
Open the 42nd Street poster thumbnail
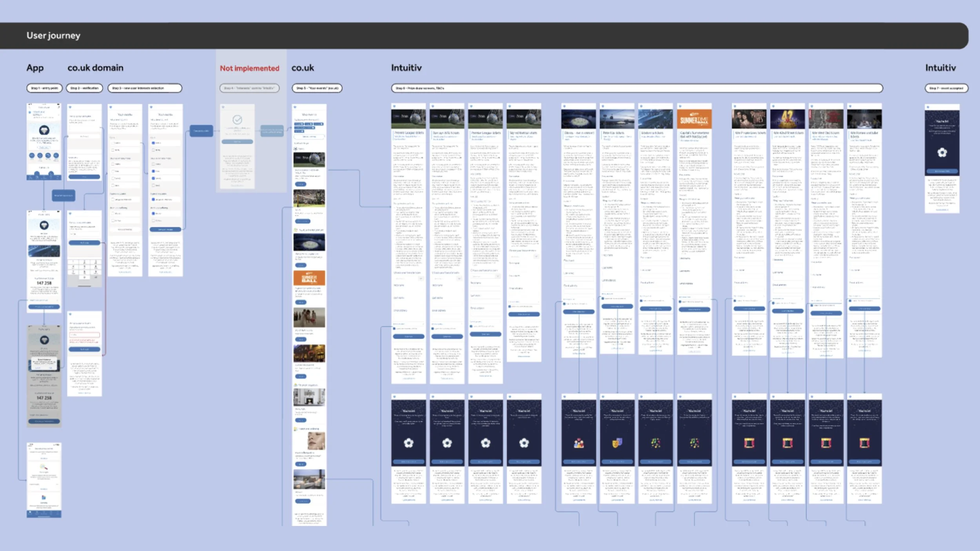tap(788, 119)
